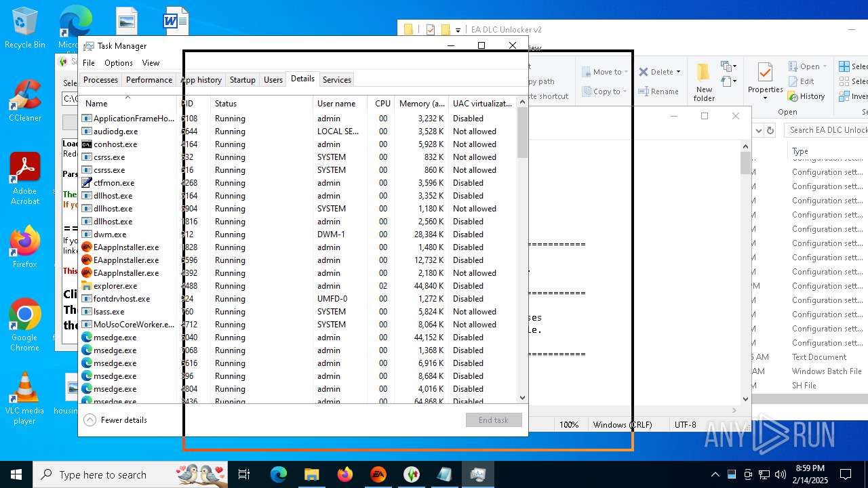
Task: Open the Task Manager View menu
Action: pos(151,63)
